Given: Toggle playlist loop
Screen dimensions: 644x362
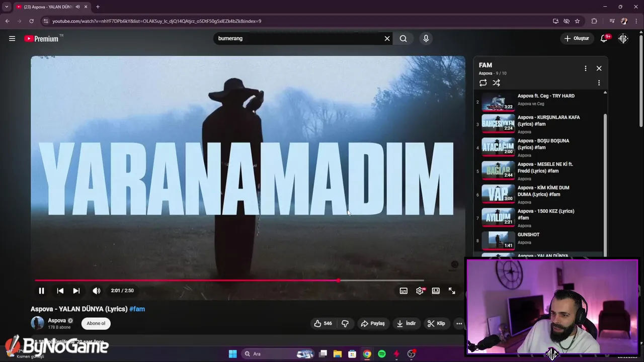Looking at the screenshot, I should pos(483,83).
